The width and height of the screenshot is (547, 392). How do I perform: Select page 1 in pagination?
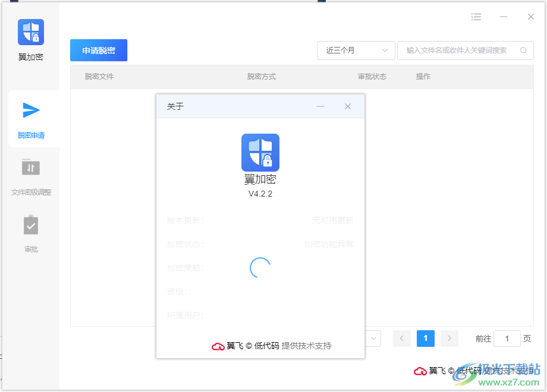(x=425, y=339)
